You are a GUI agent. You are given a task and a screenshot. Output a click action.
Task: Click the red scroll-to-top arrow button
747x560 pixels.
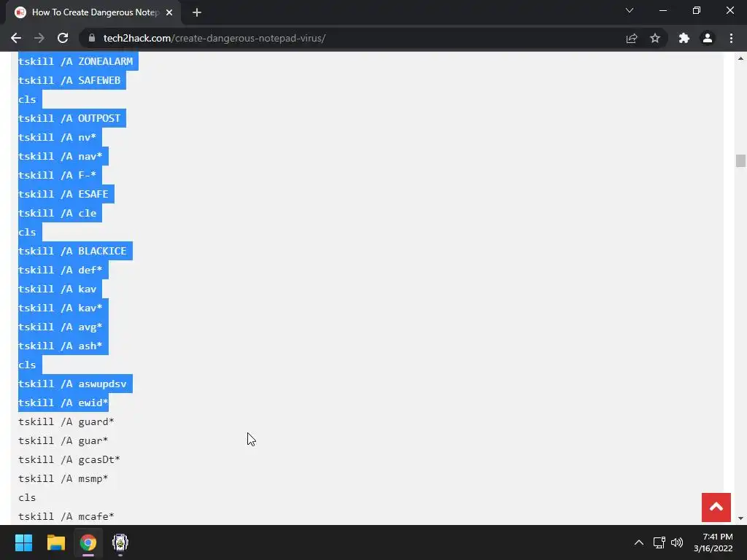[716, 507]
